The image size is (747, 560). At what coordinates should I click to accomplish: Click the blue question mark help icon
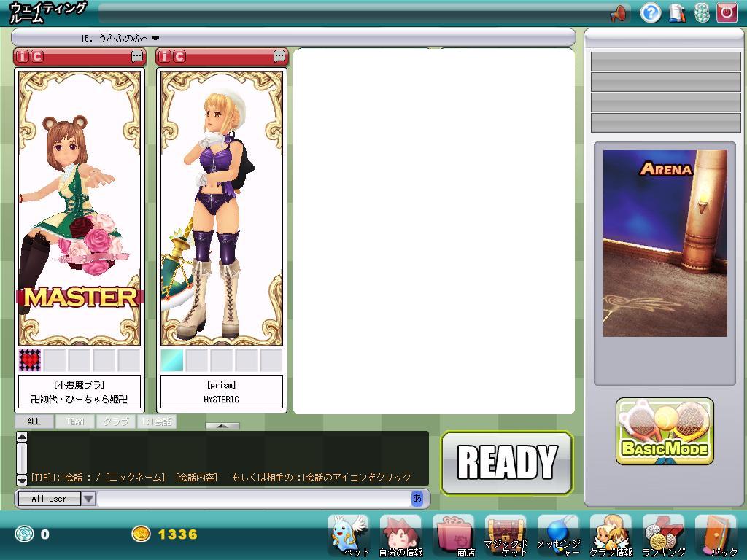click(650, 12)
